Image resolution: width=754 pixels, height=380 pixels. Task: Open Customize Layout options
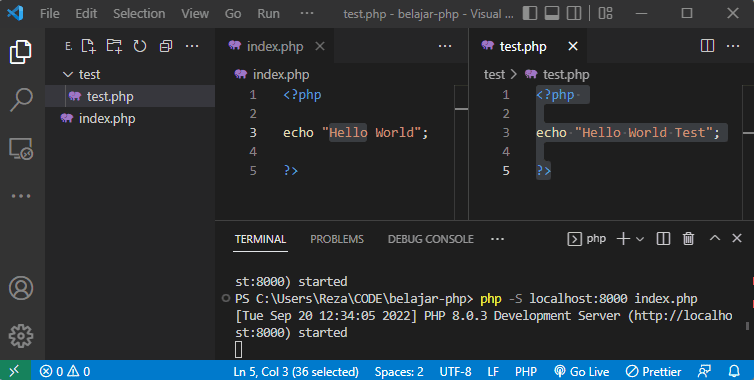[x=605, y=13]
